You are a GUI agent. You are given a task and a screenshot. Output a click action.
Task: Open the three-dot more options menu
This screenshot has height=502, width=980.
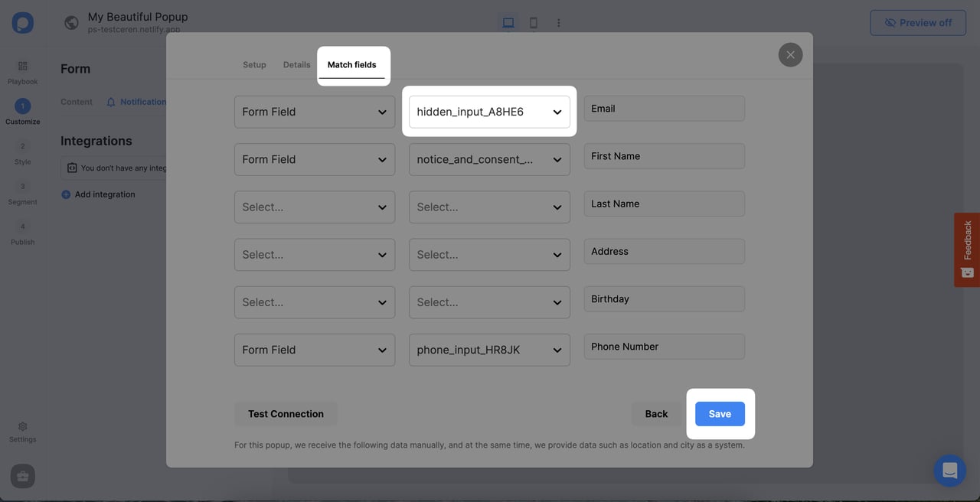pyautogui.click(x=559, y=23)
